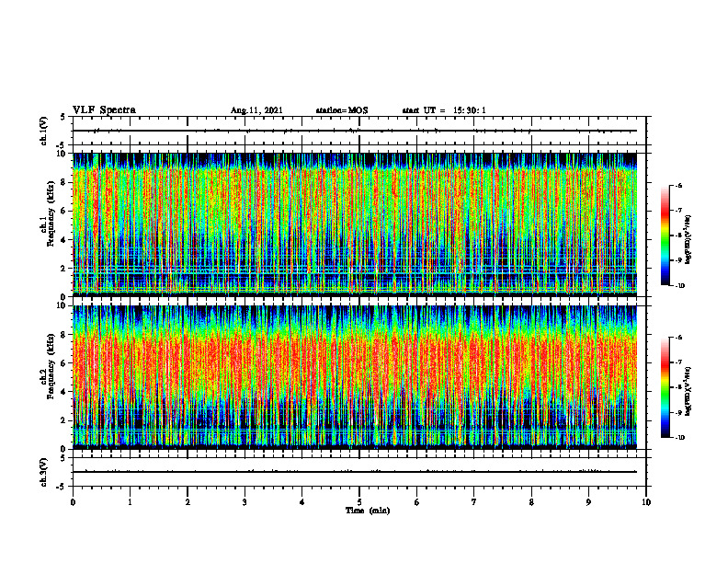The image size is (728, 563).
Task: Click the "Time (min)" x-axis label
Action: coord(368,511)
